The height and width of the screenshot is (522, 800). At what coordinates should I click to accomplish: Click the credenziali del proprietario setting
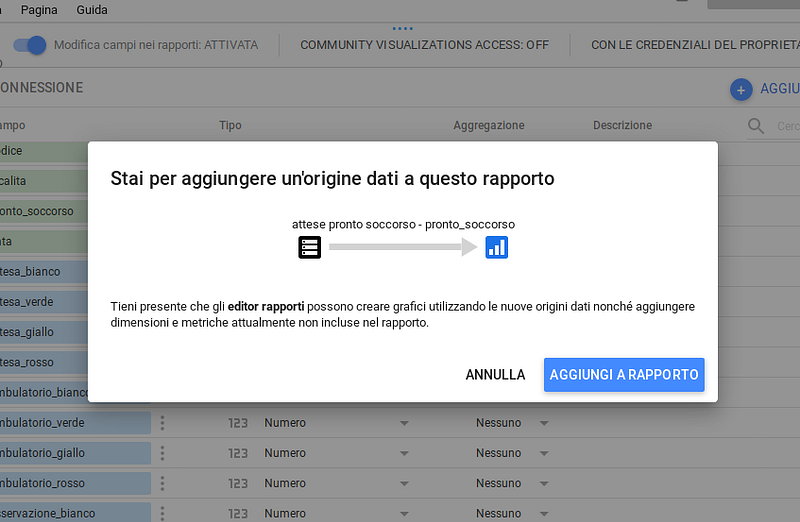click(x=695, y=45)
